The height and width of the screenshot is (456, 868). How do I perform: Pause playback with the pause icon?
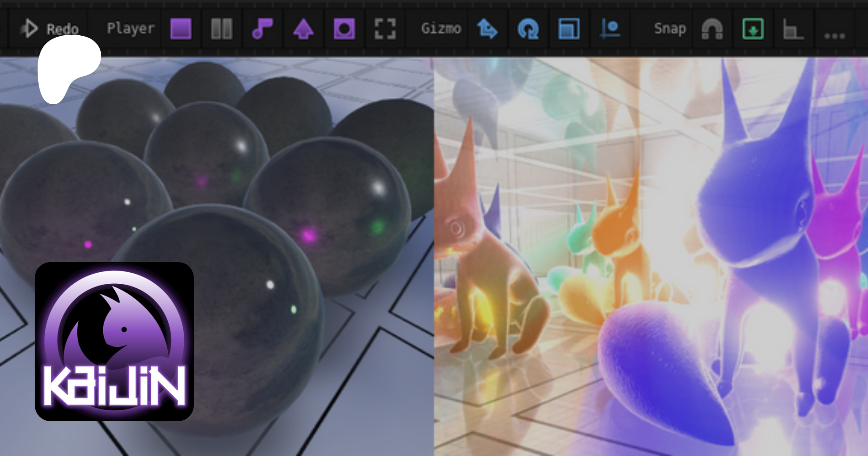pos(222,29)
